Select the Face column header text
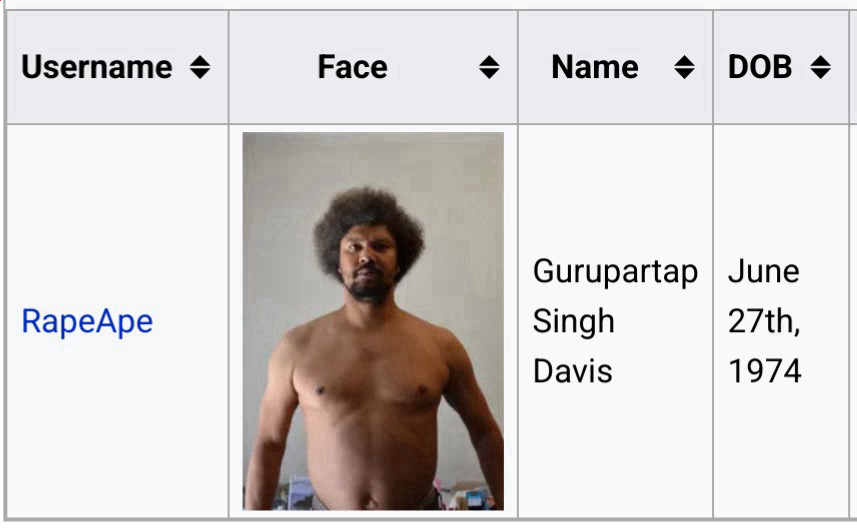Screen dimensions: 857x528 tap(353, 67)
